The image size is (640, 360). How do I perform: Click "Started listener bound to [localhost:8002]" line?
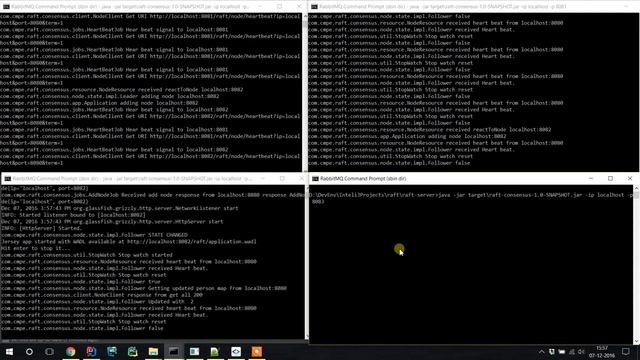(x=73, y=215)
